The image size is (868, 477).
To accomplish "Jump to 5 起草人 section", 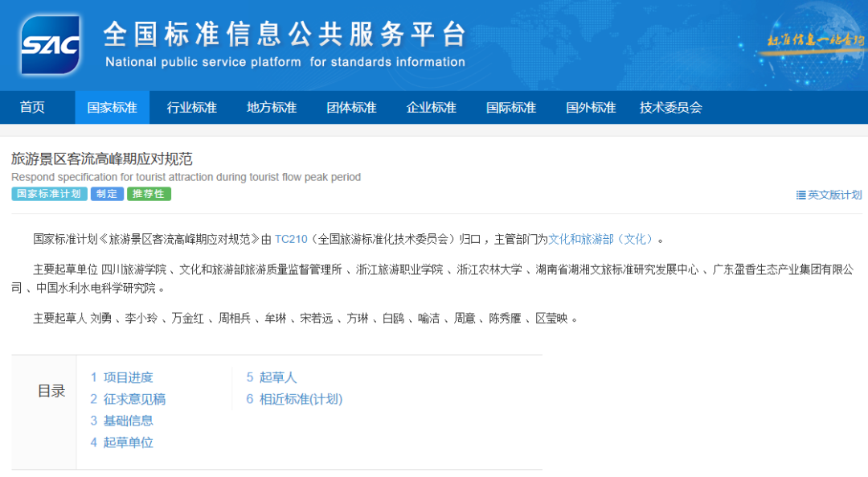I will [x=272, y=377].
